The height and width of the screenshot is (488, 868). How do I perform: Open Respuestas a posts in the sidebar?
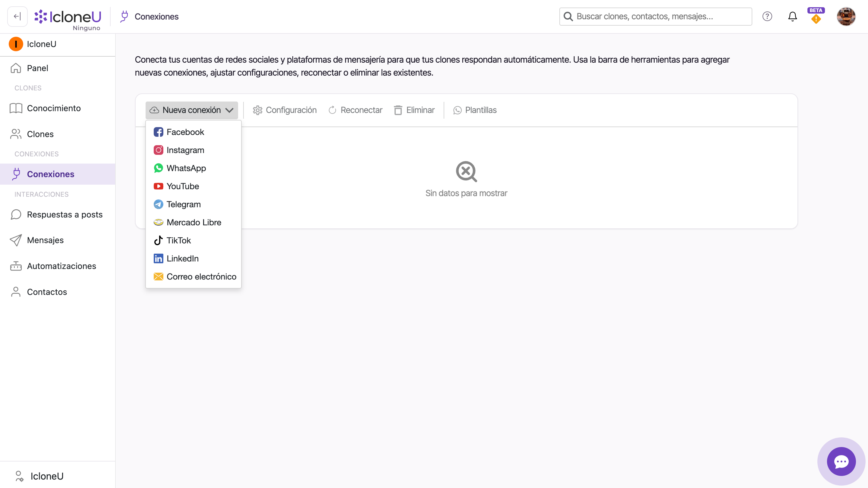click(58, 214)
